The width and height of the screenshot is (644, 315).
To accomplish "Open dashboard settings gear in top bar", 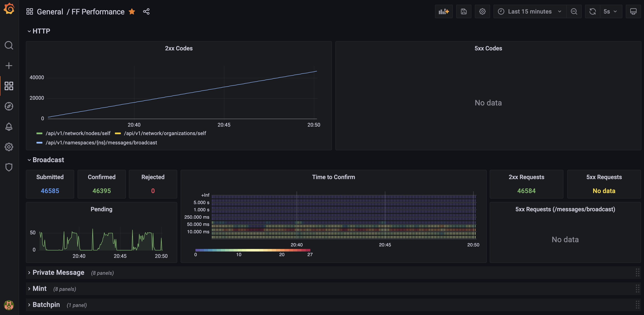I will [x=482, y=11].
